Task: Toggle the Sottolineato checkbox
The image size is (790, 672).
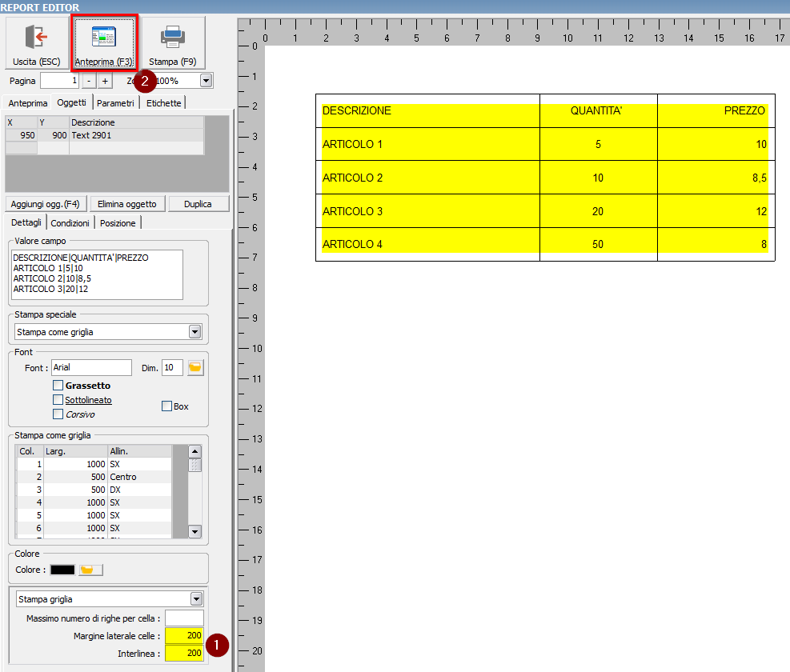Action: [58, 400]
